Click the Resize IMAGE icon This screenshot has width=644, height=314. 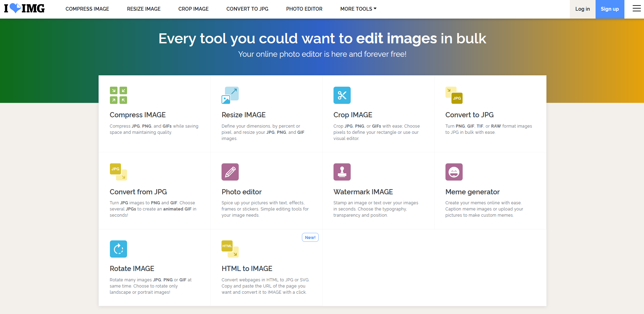pyautogui.click(x=230, y=95)
